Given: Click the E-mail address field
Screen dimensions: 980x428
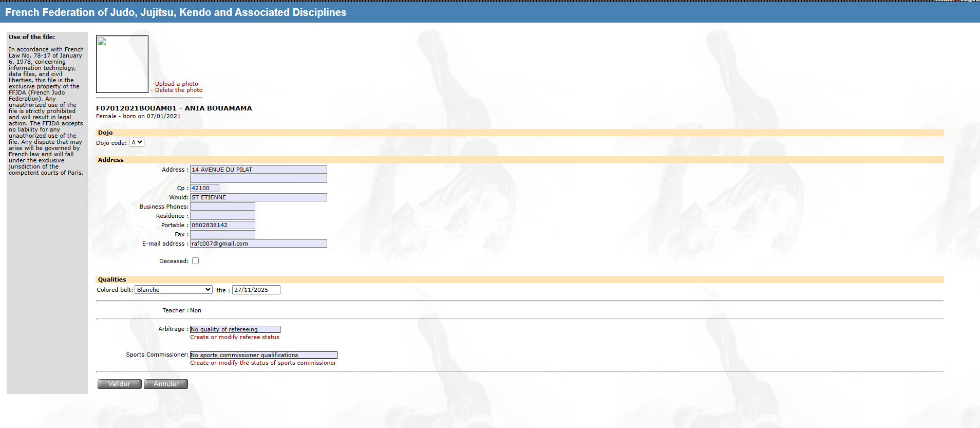Looking at the screenshot, I should [x=258, y=244].
